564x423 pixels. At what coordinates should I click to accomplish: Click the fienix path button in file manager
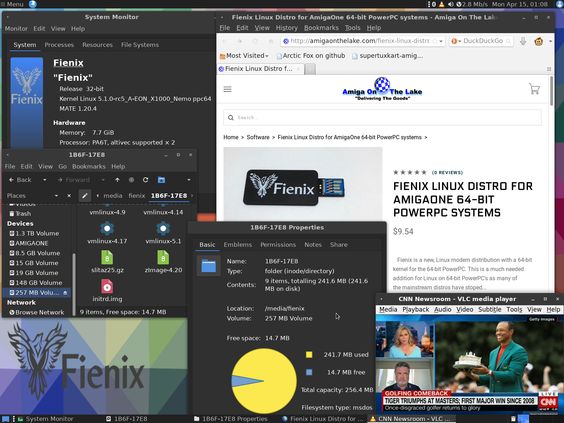[x=137, y=196]
